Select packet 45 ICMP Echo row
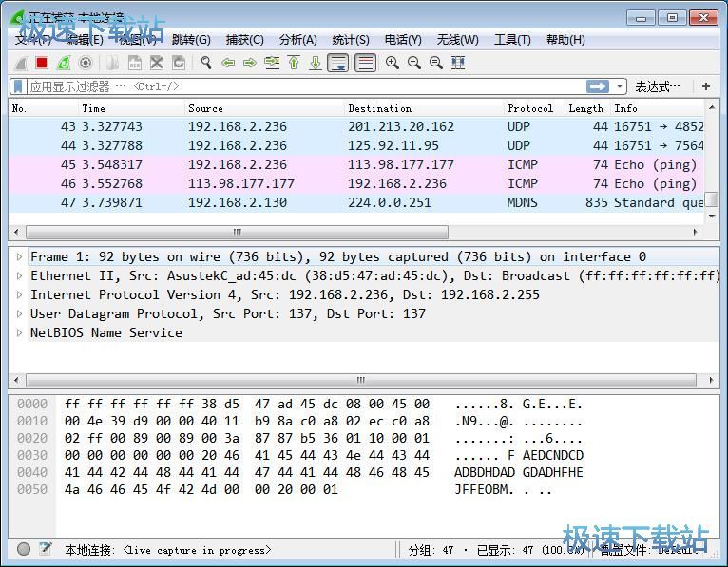 tap(356, 164)
